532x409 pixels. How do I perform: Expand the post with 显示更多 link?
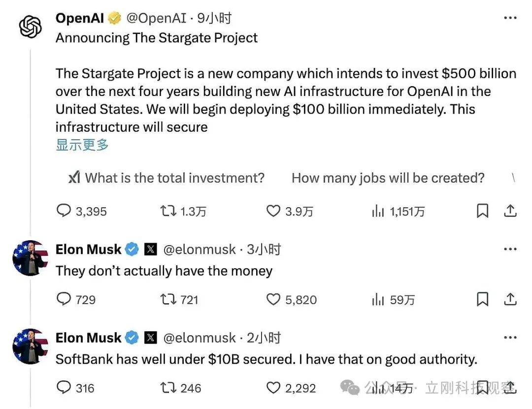pyautogui.click(x=82, y=145)
